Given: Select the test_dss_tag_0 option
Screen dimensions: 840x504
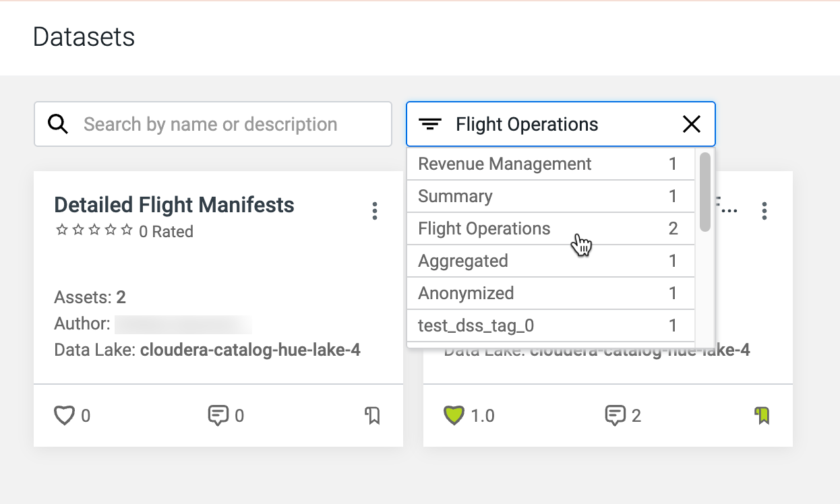Looking at the screenshot, I should click(476, 325).
